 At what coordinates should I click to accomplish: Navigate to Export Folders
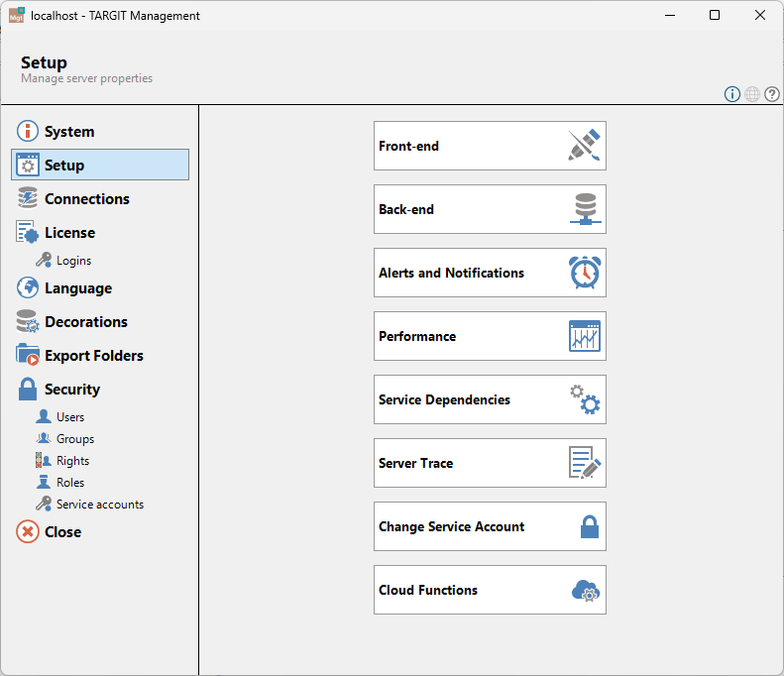tap(100, 355)
